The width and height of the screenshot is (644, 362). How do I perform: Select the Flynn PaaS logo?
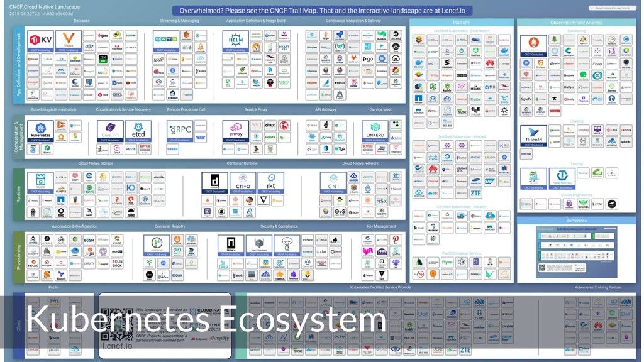coord(447,262)
